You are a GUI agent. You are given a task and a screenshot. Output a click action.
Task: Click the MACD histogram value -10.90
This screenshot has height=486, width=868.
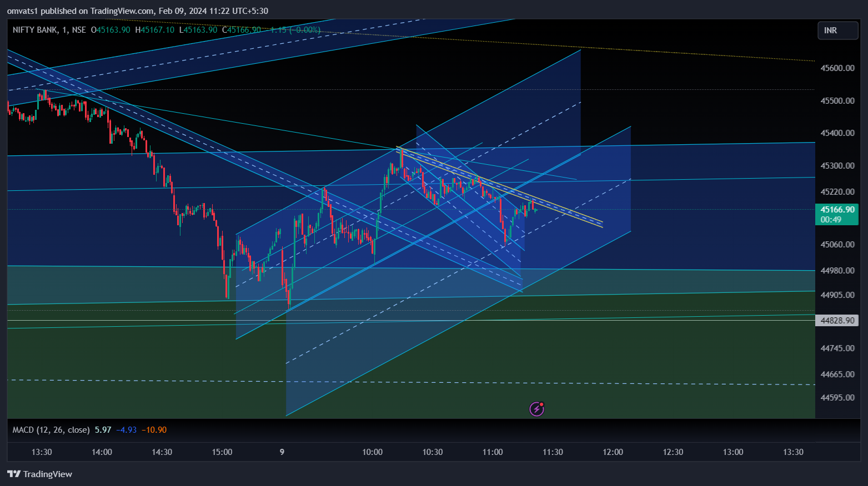point(154,430)
